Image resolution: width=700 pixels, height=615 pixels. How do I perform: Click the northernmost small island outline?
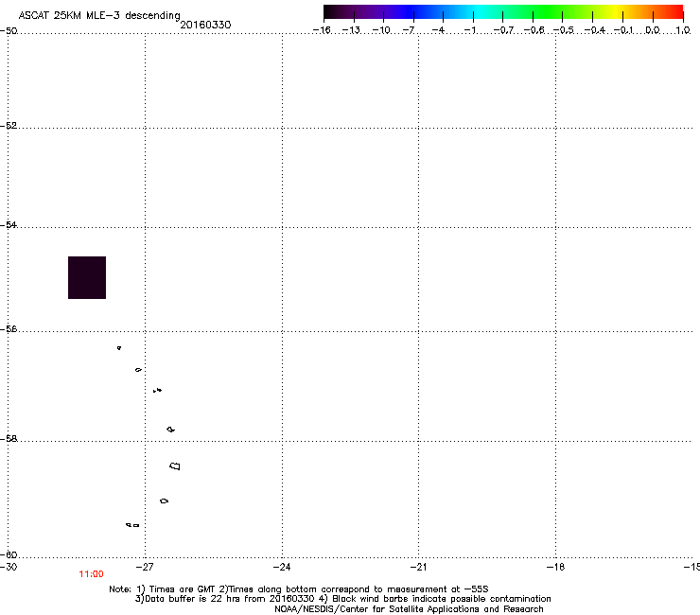pyautogui.click(x=119, y=347)
